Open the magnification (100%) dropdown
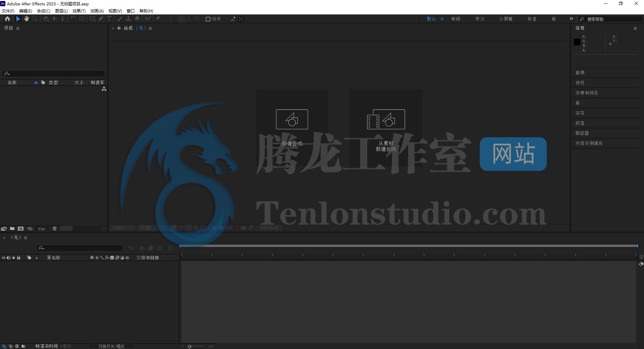644x349 pixels. [122, 228]
